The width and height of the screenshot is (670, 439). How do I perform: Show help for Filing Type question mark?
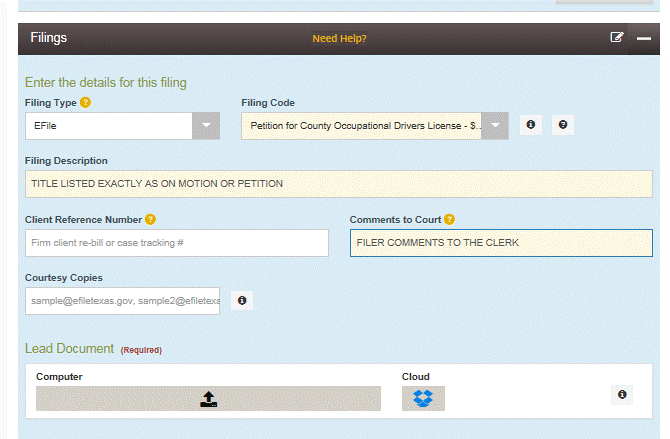[x=85, y=103]
